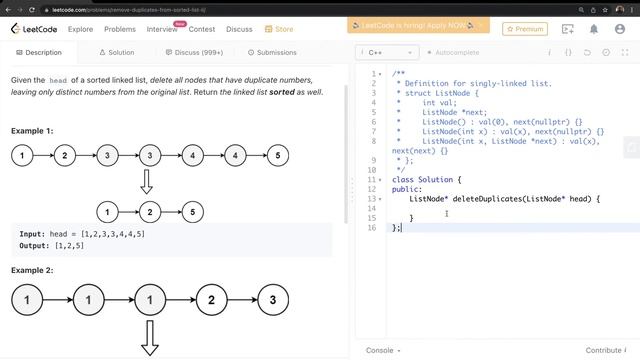Open the Discuss (999+) tab
Image resolution: width=640 pixels, height=360 pixels.
pyautogui.click(x=194, y=52)
